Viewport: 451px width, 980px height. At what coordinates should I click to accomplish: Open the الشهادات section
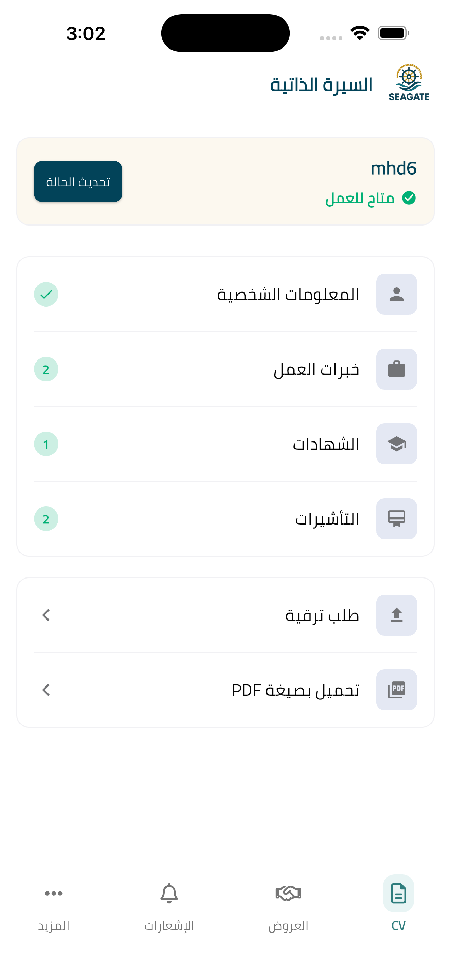[x=326, y=444]
